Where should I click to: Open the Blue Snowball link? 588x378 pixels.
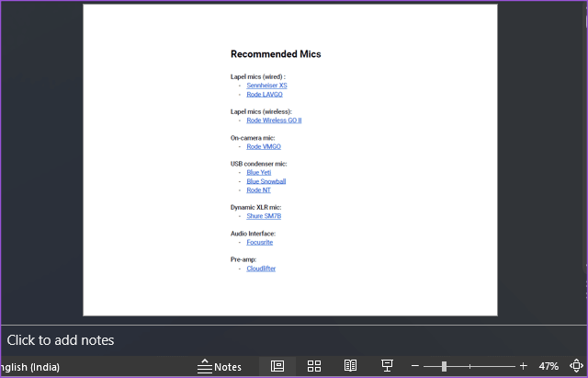pyautogui.click(x=266, y=182)
